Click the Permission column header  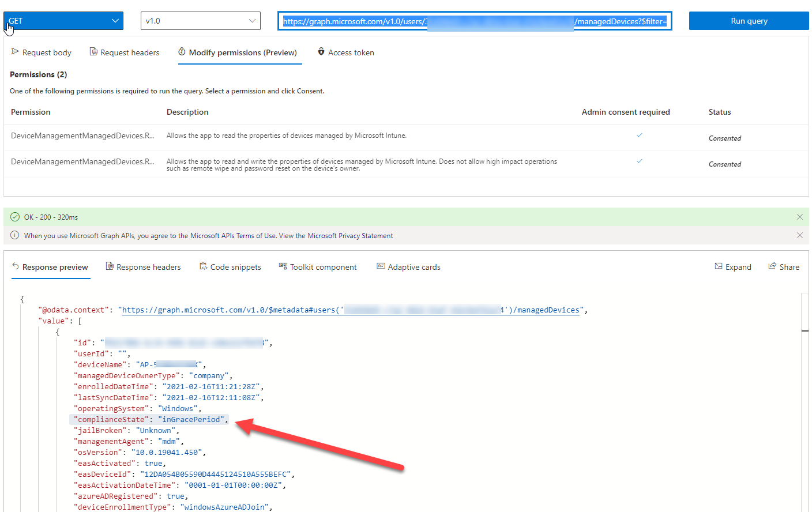click(31, 112)
